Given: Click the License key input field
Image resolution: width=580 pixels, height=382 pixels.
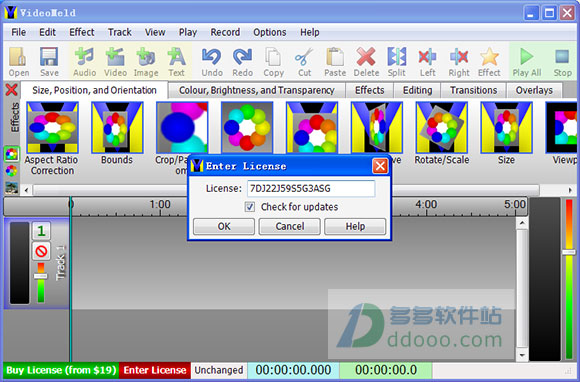Looking at the screenshot, I should coord(311,189).
